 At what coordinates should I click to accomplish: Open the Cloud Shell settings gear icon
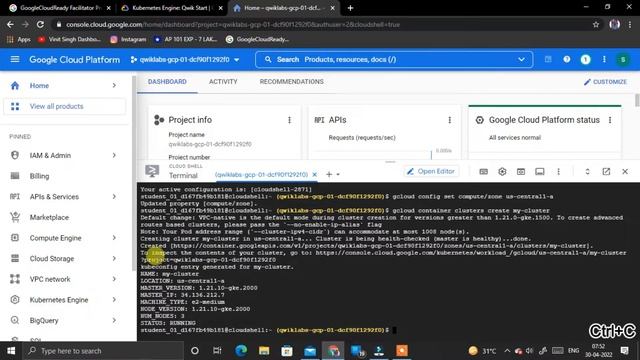pyautogui.click(x=502, y=172)
